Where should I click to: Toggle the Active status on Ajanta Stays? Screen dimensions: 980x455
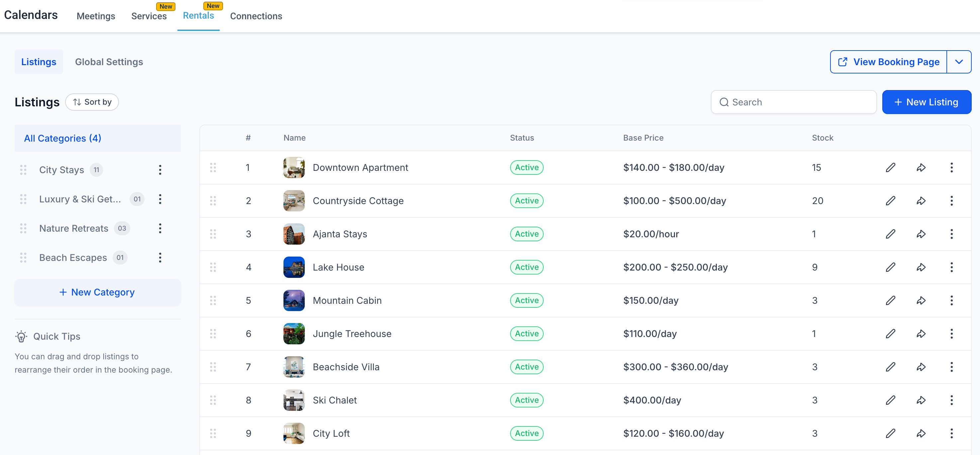[x=526, y=234]
